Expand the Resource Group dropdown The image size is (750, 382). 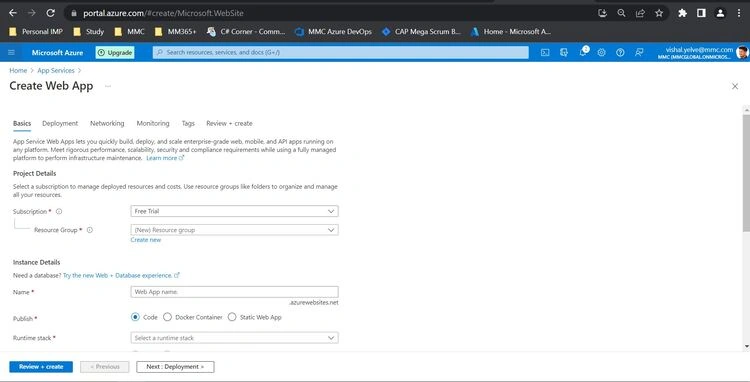point(234,230)
